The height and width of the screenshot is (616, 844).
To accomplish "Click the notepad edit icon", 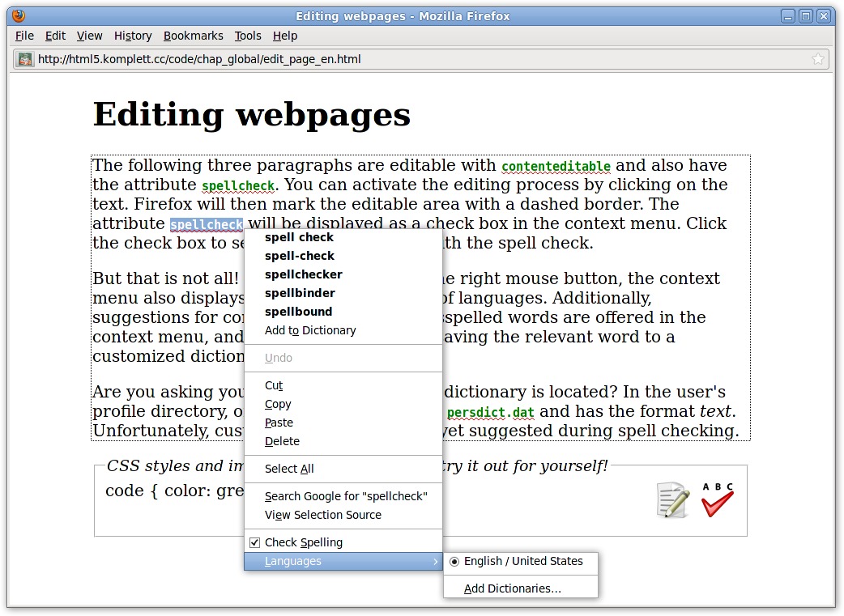I will point(672,500).
